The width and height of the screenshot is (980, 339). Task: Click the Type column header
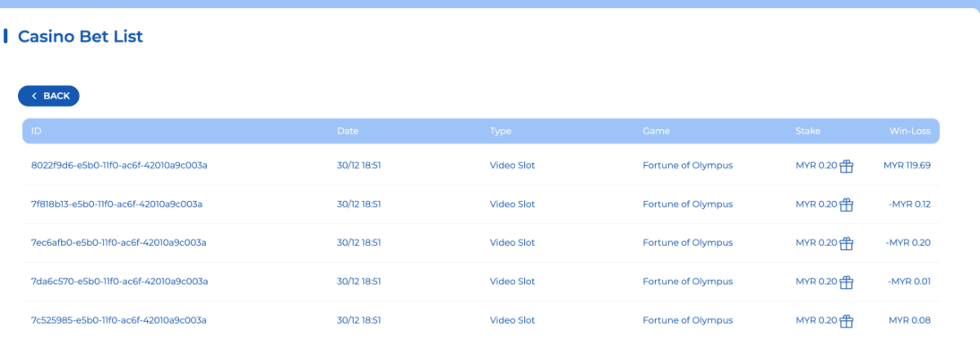tap(500, 131)
